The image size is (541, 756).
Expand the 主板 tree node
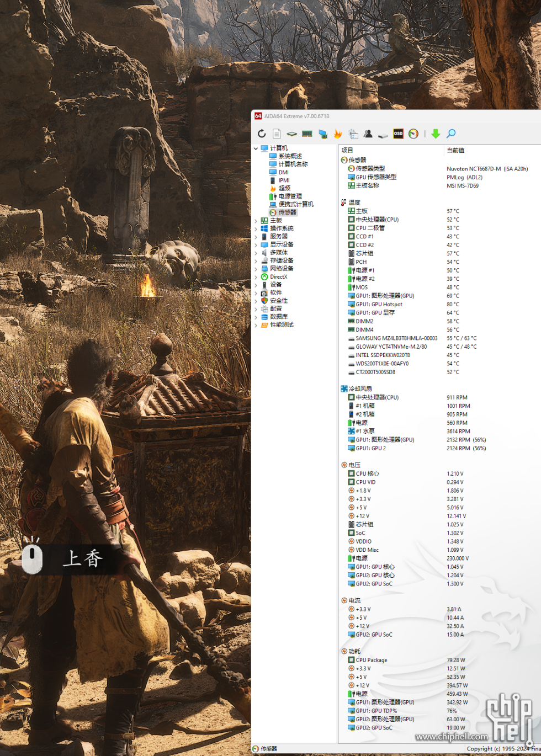click(256, 221)
